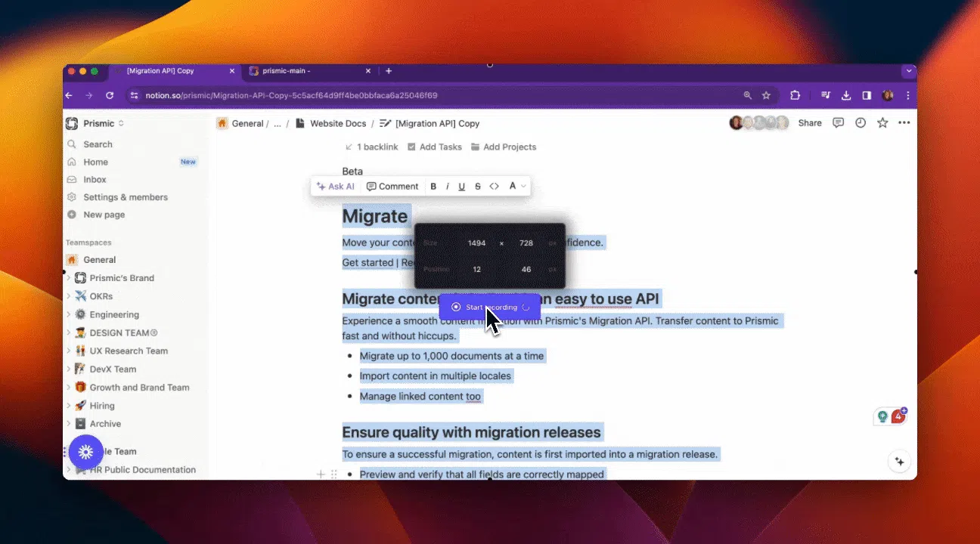980x544 pixels.
Task: Add a comment using the Comment icon
Action: 392,186
